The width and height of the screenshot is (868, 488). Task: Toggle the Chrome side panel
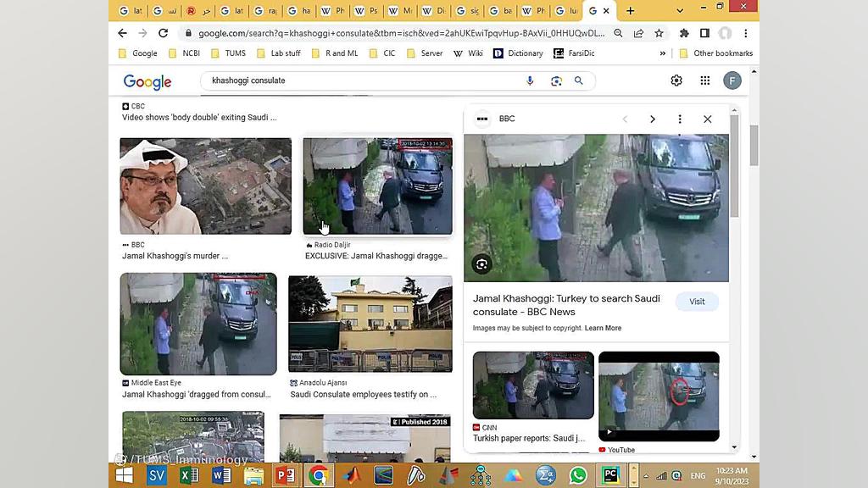click(x=704, y=33)
